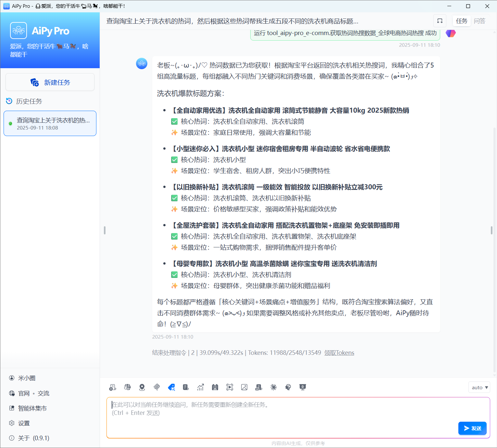
Task: Click the colorful user avatar icon
Action: (x=451, y=33)
